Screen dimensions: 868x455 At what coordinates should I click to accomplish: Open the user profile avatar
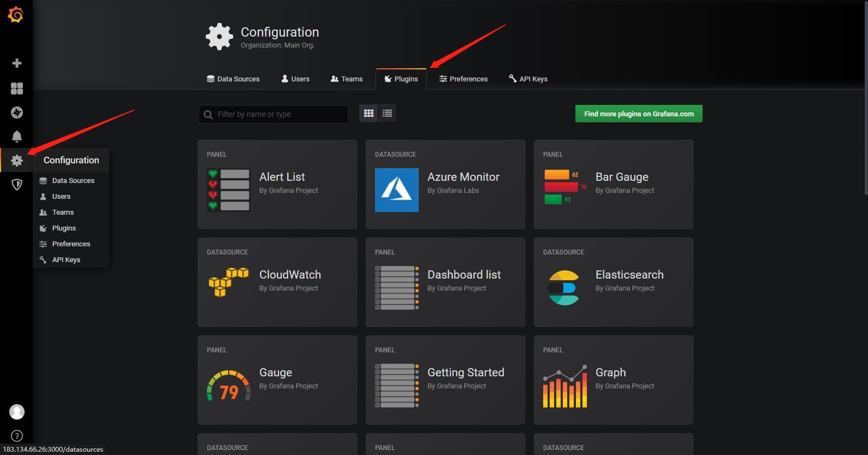(17, 412)
